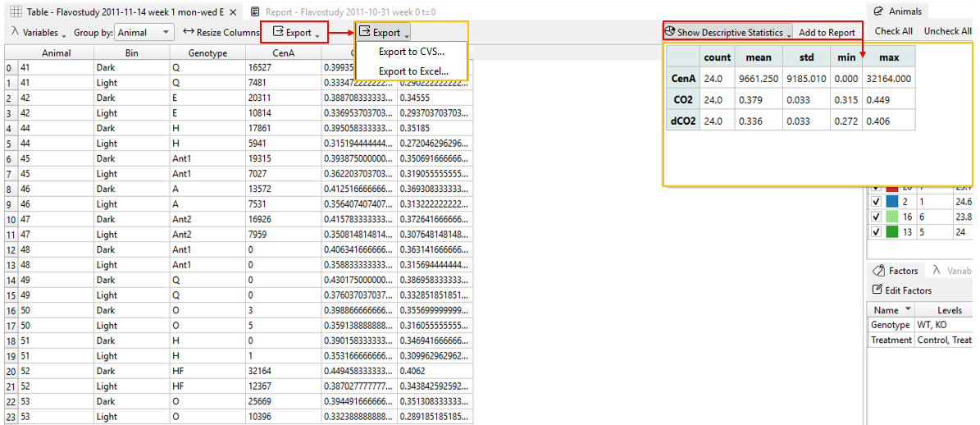980x425 pixels.
Task: Click Export button beside Resize Columns
Action: 296,32
